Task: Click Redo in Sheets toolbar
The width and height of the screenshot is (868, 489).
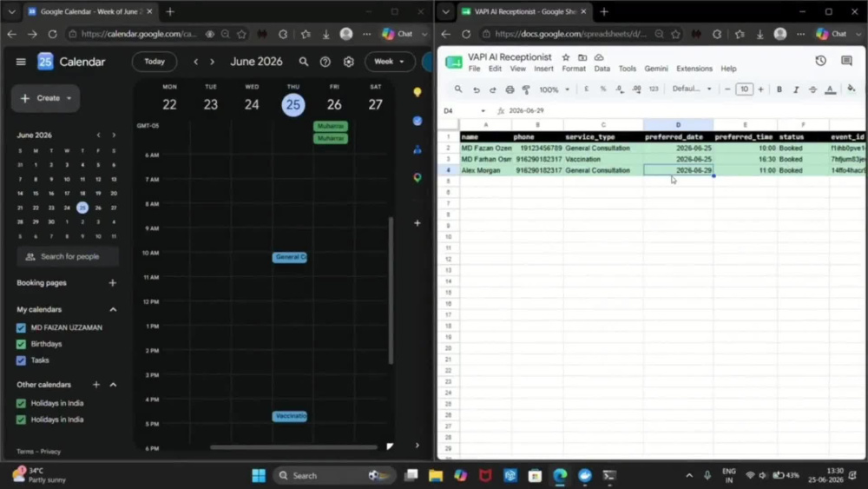Action: tap(493, 89)
